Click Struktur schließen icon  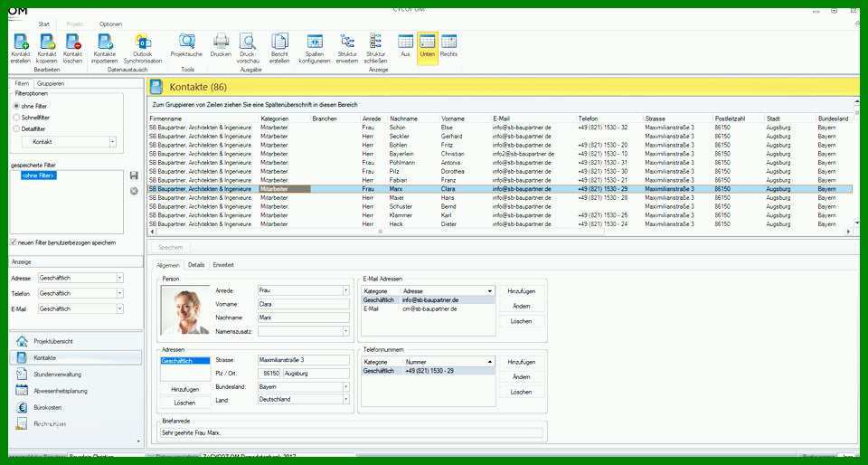click(375, 43)
